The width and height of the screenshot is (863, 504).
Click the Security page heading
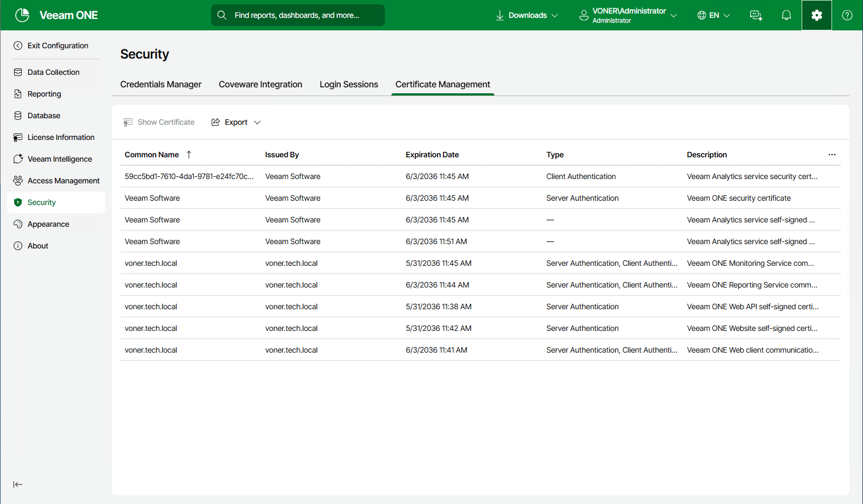[145, 54]
